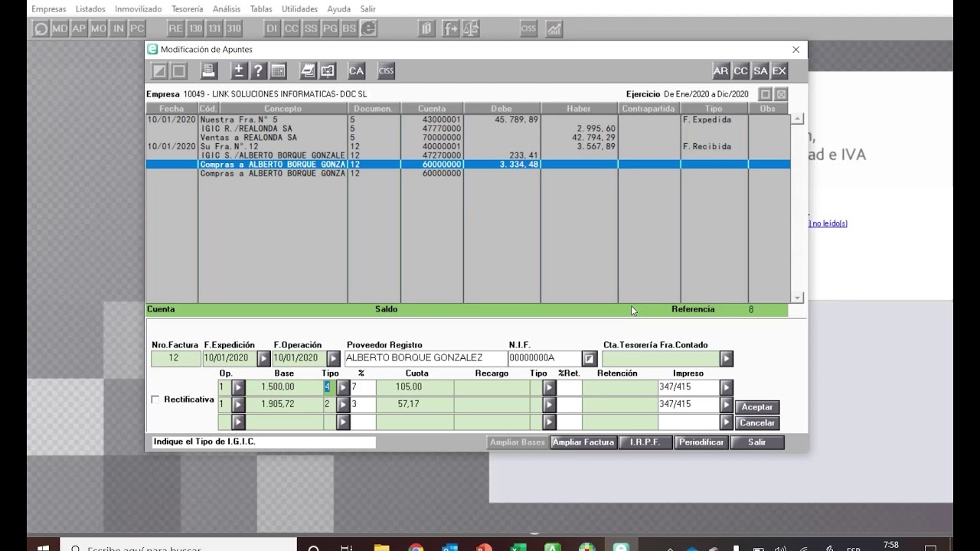Open the Listados menu
980x551 pixels.
[x=90, y=9]
